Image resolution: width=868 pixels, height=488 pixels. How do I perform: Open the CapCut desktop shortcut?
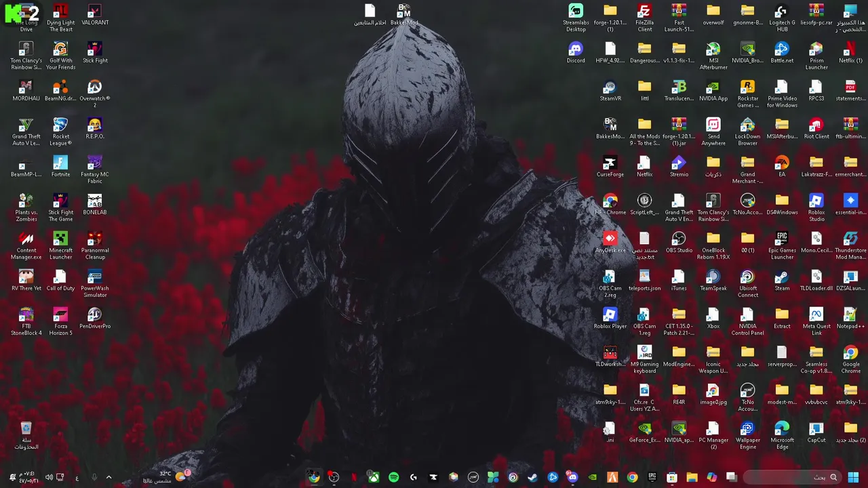[816, 432]
